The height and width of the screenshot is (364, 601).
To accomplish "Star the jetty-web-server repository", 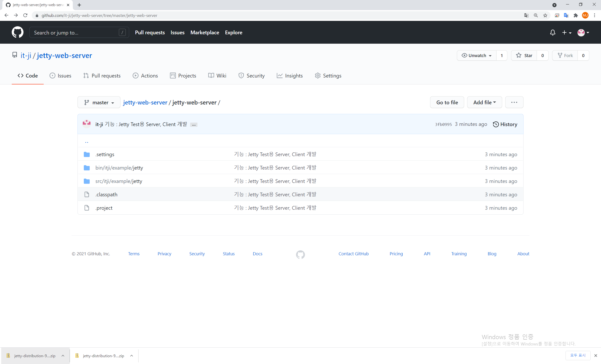I will [x=524, y=56].
